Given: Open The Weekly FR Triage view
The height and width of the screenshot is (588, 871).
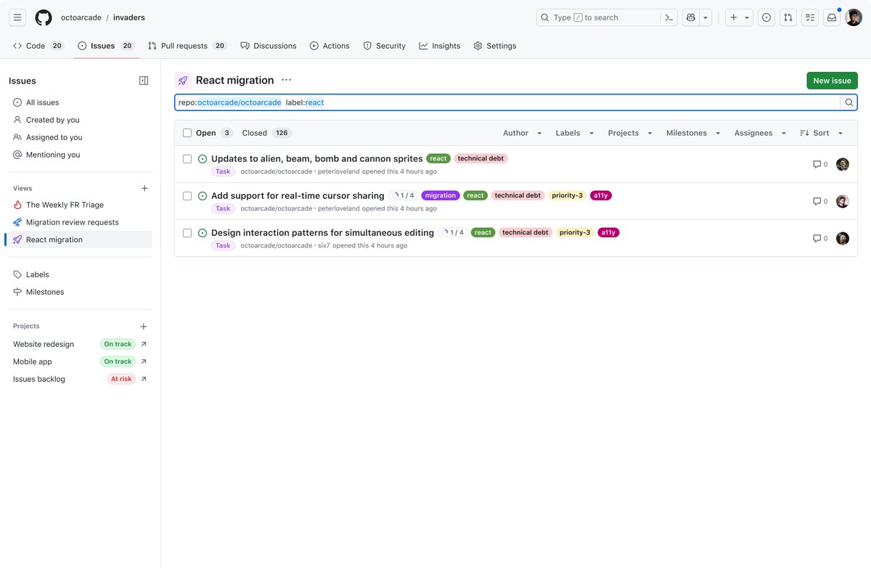Looking at the screenshot, I should click(79, 205).
